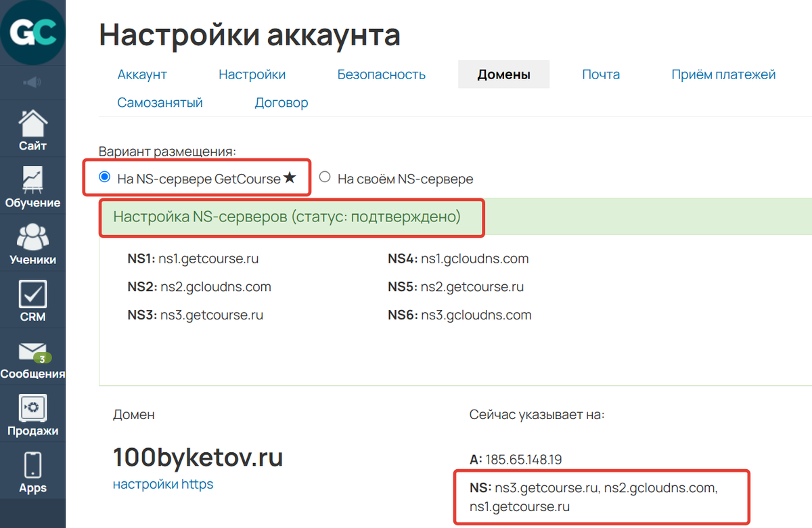Image resolution: width=812 pixels, height=528 pixels.
Task: Open the настройки https link
Action: pos(163,484)
